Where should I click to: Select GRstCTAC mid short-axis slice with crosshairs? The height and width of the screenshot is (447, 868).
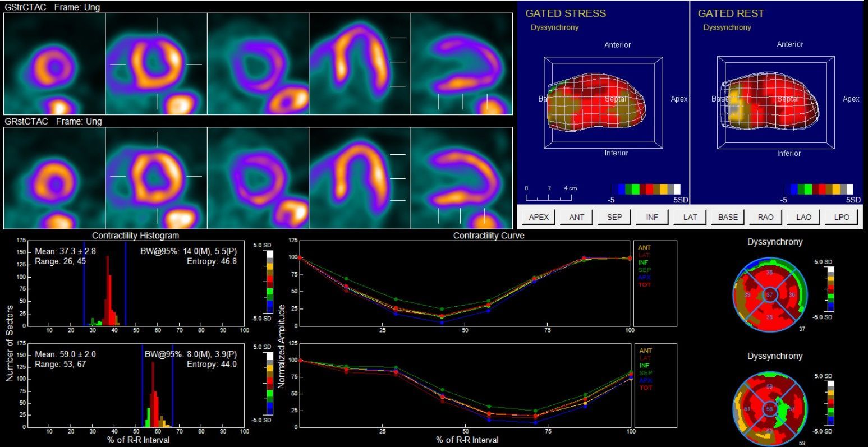156,178
